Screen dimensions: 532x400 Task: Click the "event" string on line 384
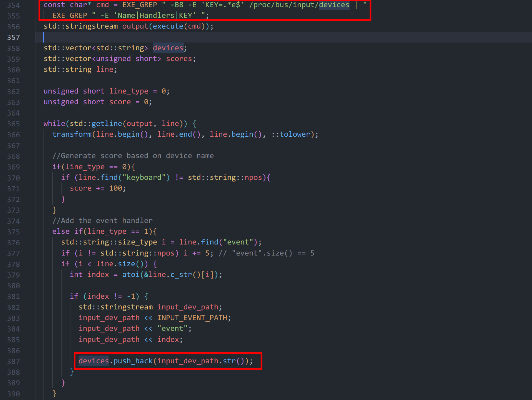[172, 329]
